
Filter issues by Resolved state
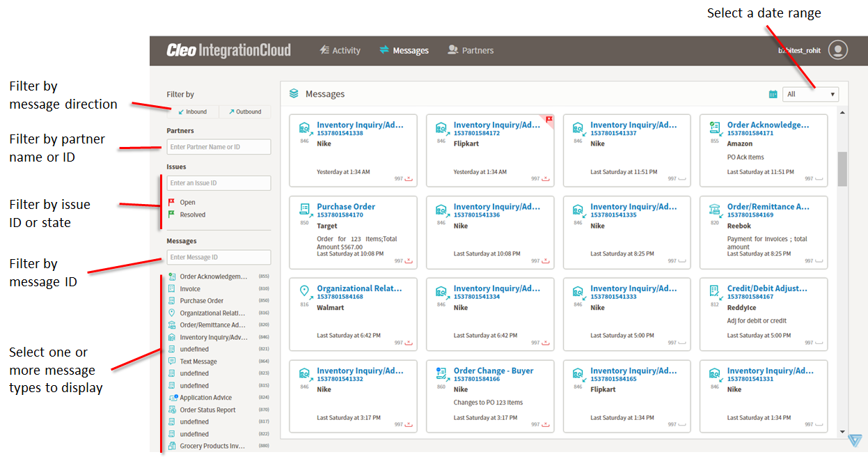tap(192, 215)
